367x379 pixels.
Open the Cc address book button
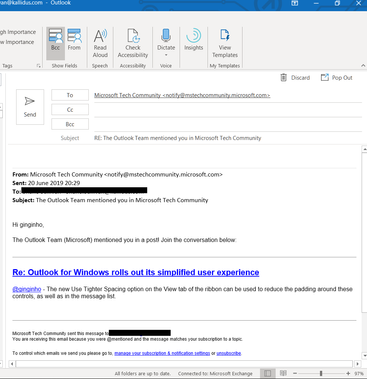coord(70,110)
